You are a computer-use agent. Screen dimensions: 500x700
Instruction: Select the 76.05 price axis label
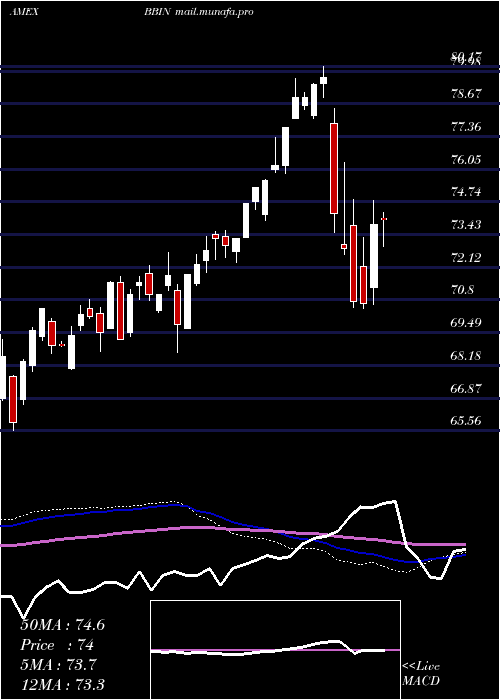(x=467, y=159)
